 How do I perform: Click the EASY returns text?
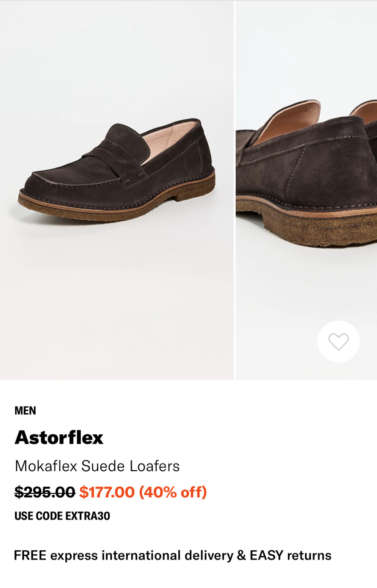(x=290, y=556)
